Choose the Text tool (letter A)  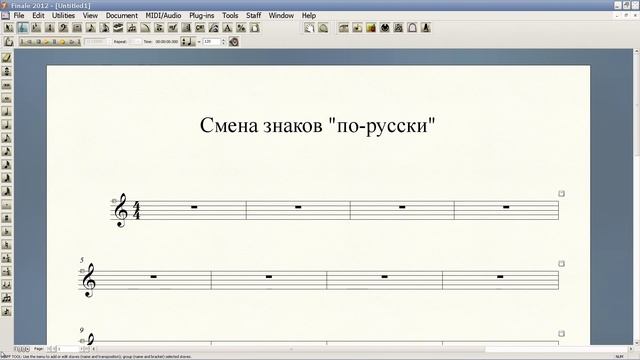[x=227, y=28]
